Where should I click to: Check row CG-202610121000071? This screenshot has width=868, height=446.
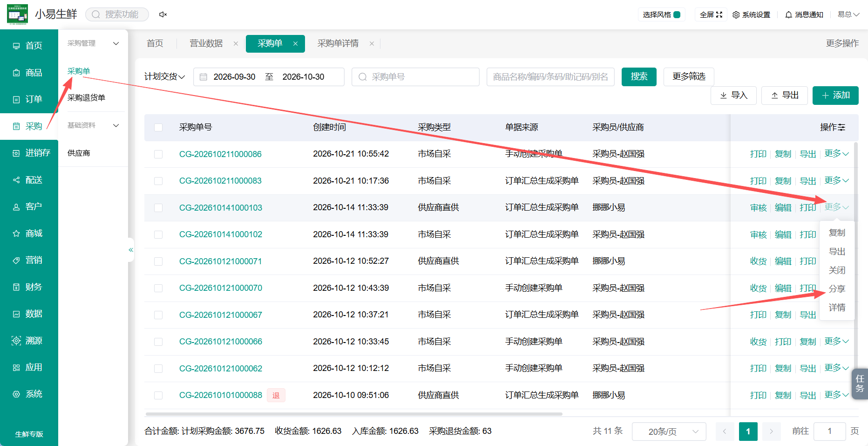(158, 261)
